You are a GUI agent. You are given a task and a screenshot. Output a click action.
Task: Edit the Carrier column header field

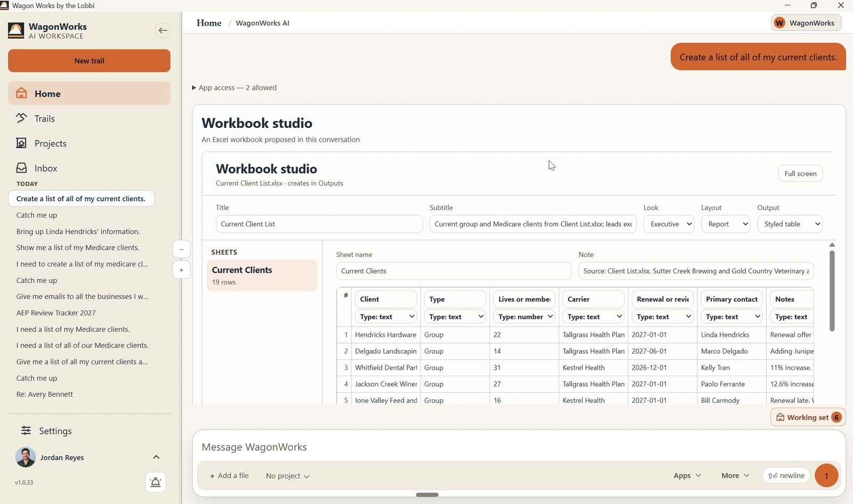[x=593, y=299]
